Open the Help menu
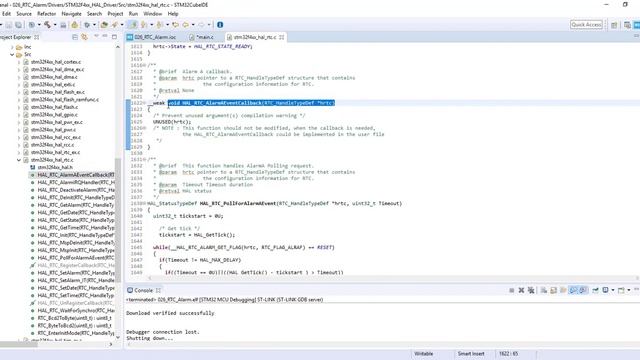Screen dimensions: 640x360 173,13
